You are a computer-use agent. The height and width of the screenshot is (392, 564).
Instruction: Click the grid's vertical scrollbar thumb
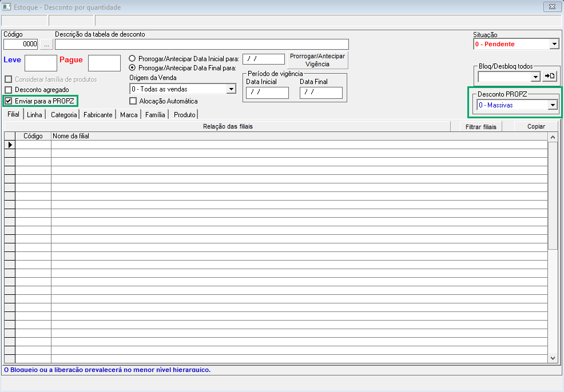pyautogui.click(x=553, y=196)
